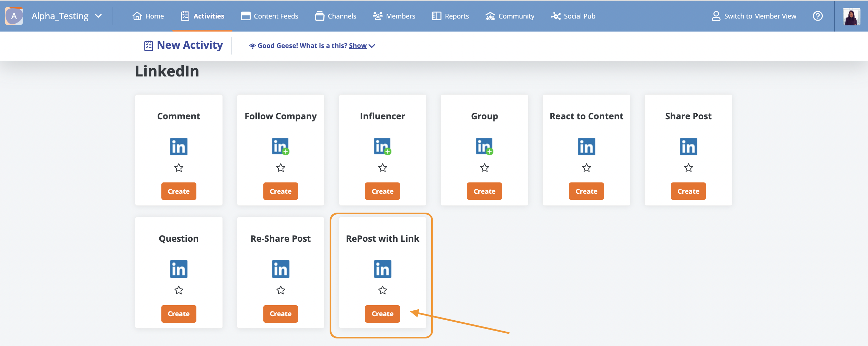Image resolution: width=868 pixels, height=346 pixels.
Task: Open the help question mark icon
Action: click(818, 16)
